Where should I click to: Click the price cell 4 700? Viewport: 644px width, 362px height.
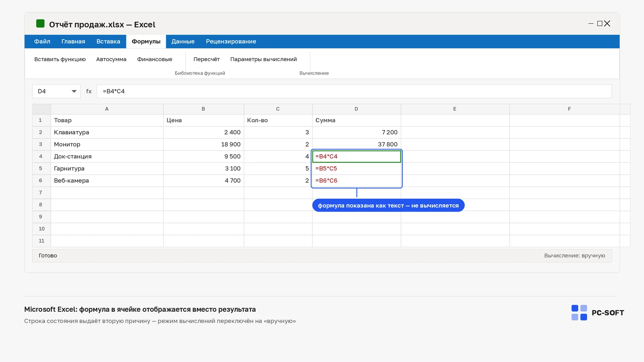pos(204,181)
